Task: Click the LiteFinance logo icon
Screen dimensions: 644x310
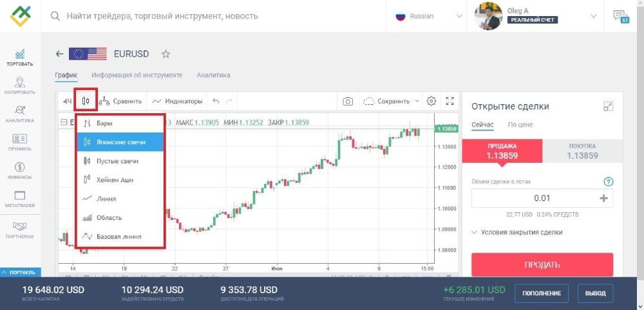Action: tap(20, 16)
